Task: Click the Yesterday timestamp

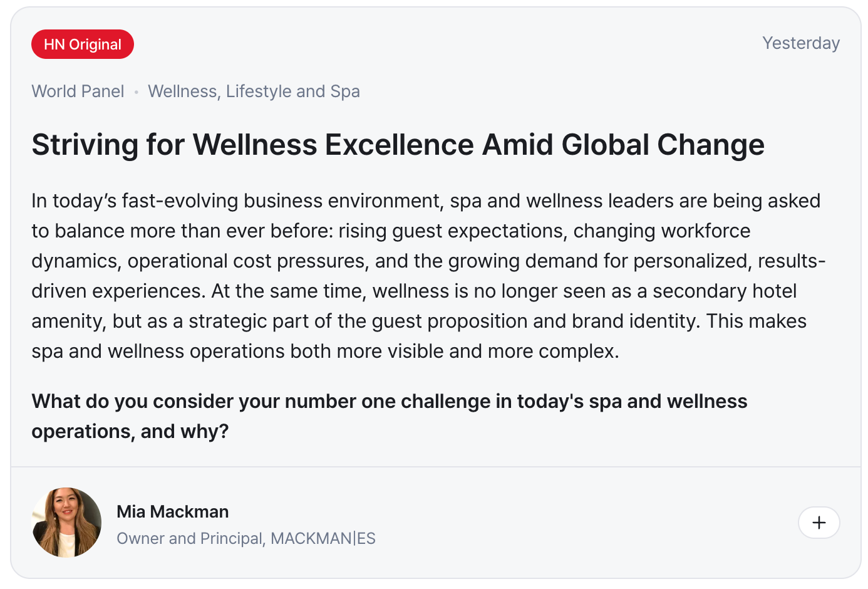Action: [x=800, y=43]
